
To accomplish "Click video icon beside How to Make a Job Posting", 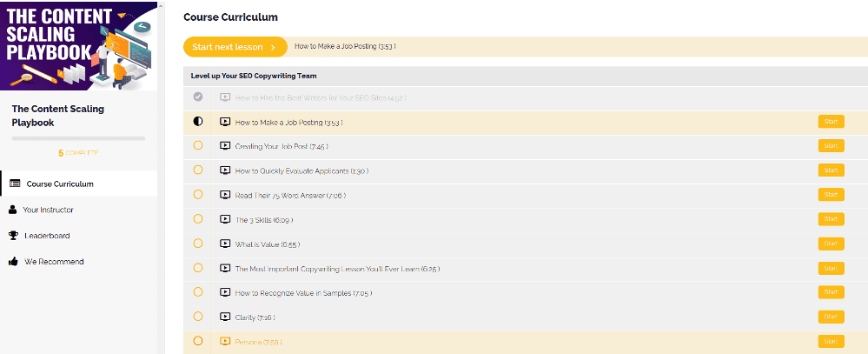I will click(225, 122).
